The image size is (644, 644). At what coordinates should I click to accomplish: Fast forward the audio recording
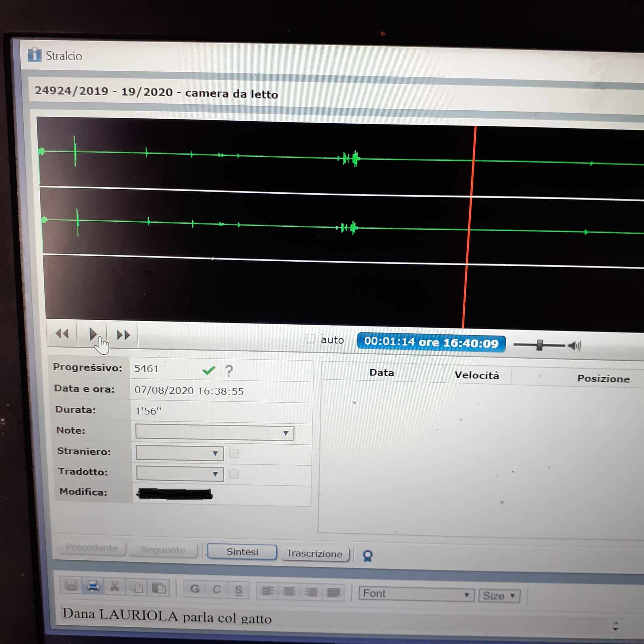tap(123, 335)
